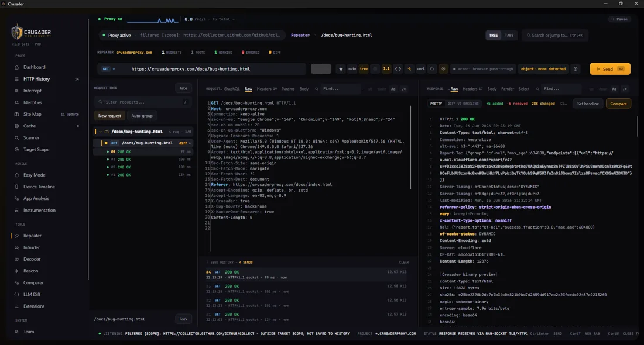This screenshot has width=644, height=345.
Task: Click the Cache sidebar icon
Action: click(x=17, y=126)
